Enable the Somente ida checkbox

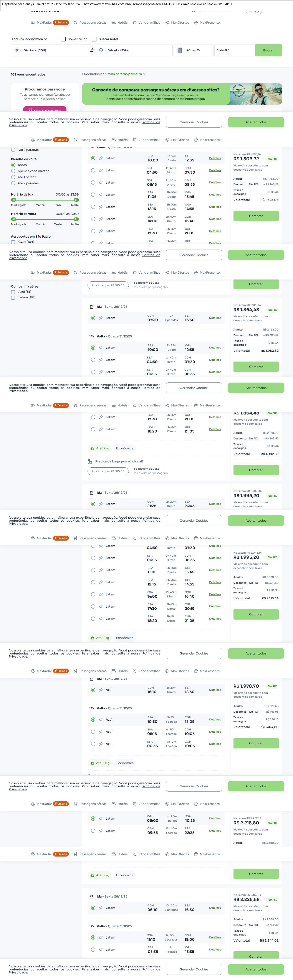coord(63,39)
